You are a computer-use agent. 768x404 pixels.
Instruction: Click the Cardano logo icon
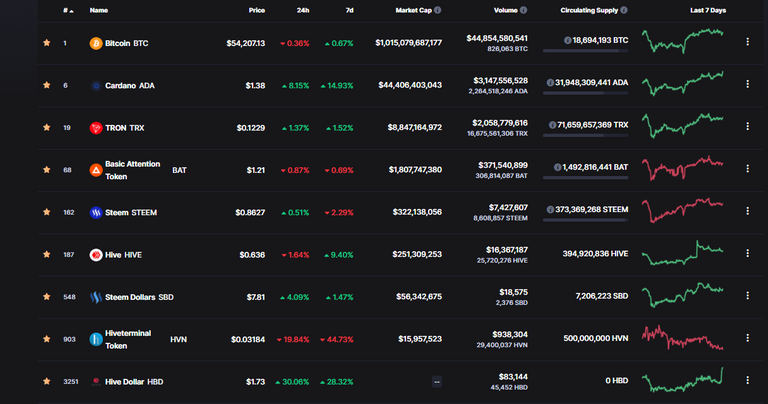[96, 86]
